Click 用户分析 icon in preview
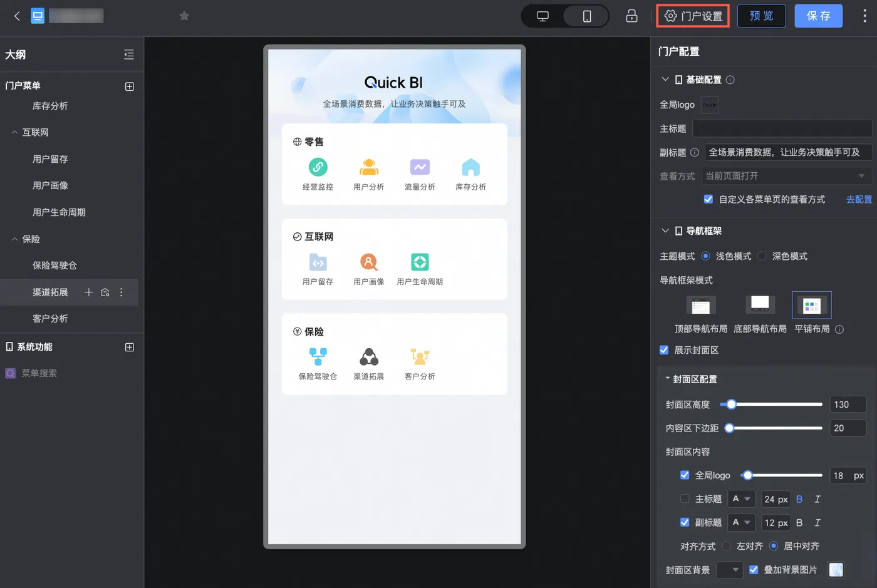The image size is (877, 588). click(369, 167)
